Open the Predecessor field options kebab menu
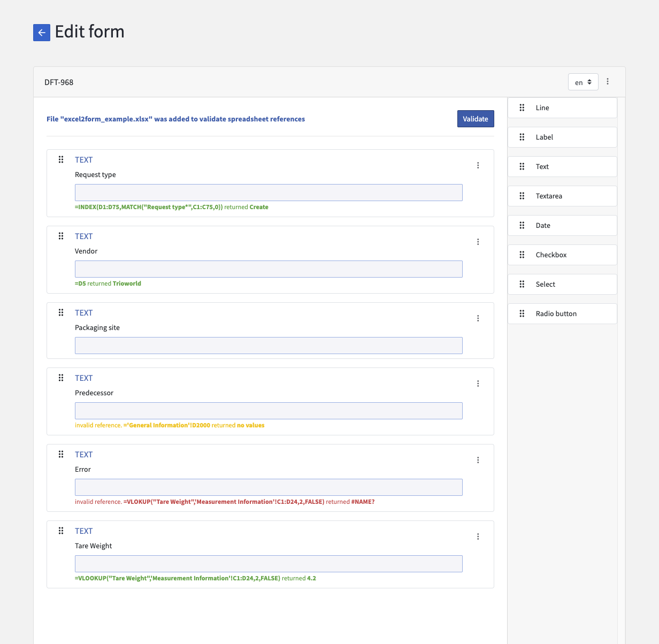Image resolution: width=659 pixels, height=644 pixels. pos(478,383)
